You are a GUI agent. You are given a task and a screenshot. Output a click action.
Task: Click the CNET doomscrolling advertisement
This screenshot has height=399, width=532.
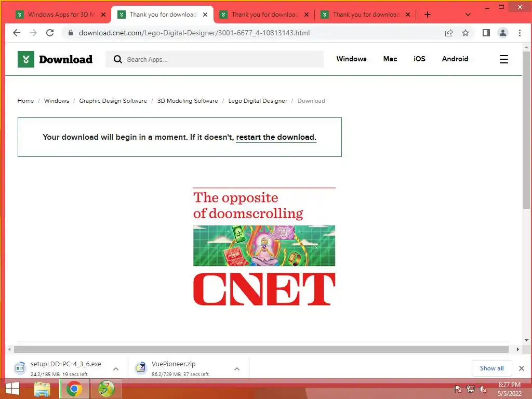[264, 247]
